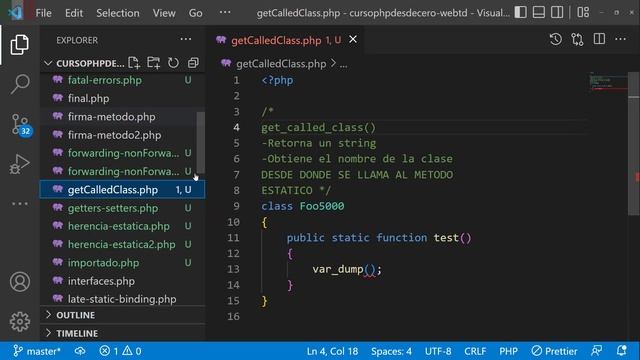Open Explorer views and more actions menu
Screen dimensions: 640x360
[186, 40]
